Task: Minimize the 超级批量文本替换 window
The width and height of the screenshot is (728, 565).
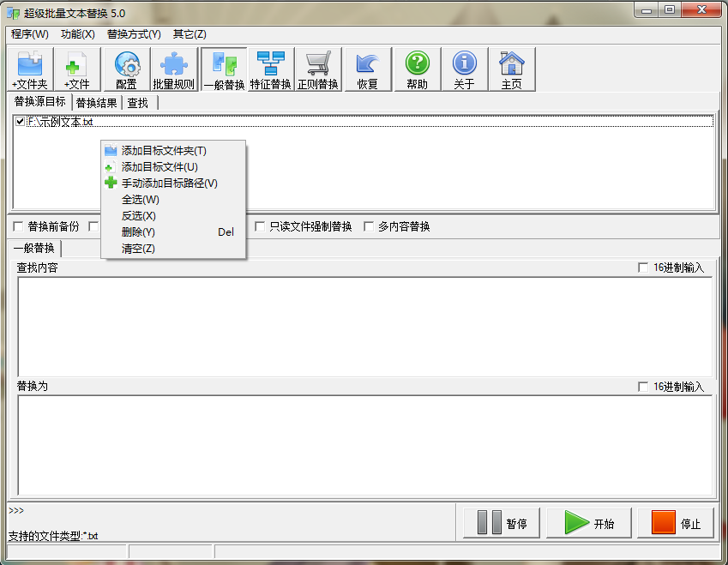Action: tap(647, 9)
